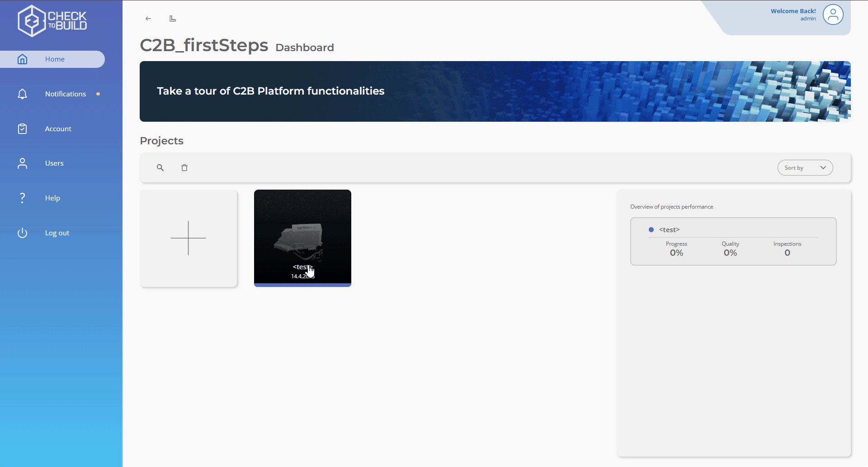Click the Projects heading
868x467 pixels.
coord(161,141)
